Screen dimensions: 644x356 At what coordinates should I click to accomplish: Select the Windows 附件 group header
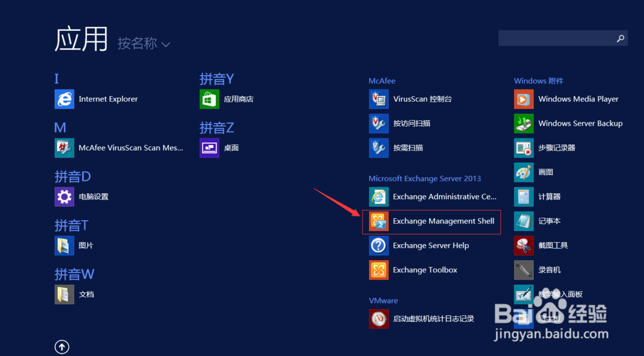tap(538, 81)
